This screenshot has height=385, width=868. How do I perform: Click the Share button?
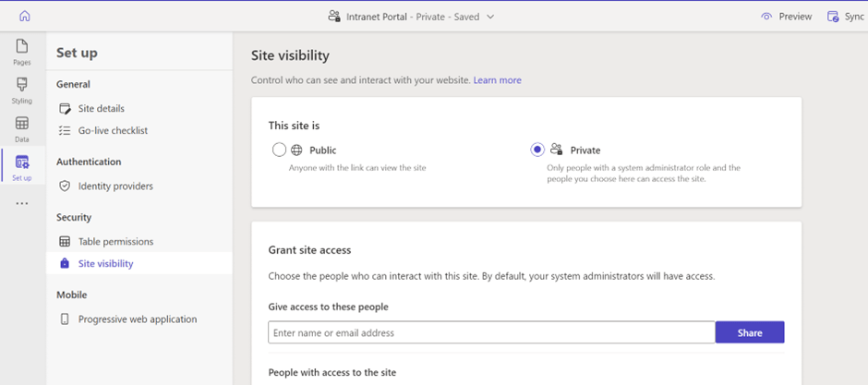click(749, 332)
